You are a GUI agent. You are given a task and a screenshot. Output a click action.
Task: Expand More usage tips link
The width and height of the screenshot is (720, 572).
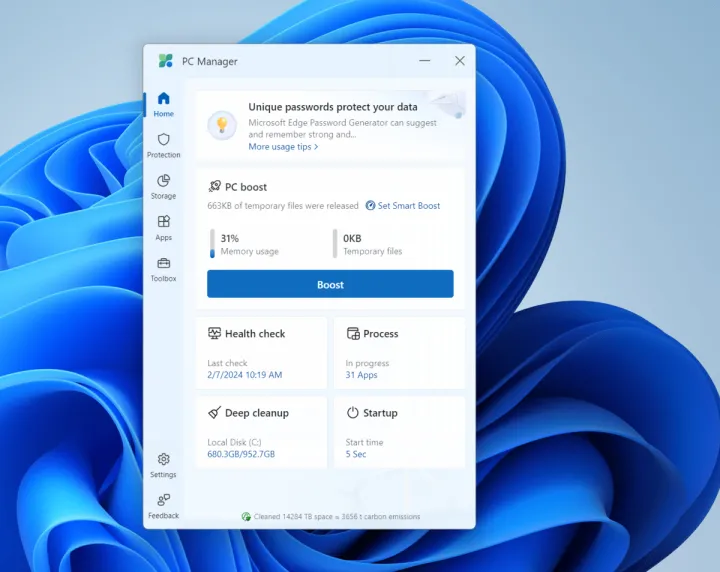click(x=283, y=147)
